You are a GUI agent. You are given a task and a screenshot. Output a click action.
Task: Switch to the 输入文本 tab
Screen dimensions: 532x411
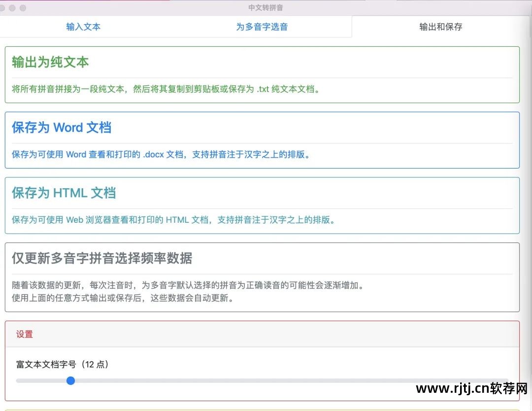[x=83, y=27]
